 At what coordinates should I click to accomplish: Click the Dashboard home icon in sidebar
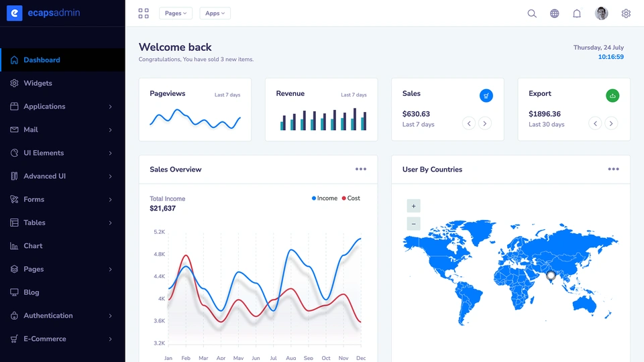click(14, 60)
